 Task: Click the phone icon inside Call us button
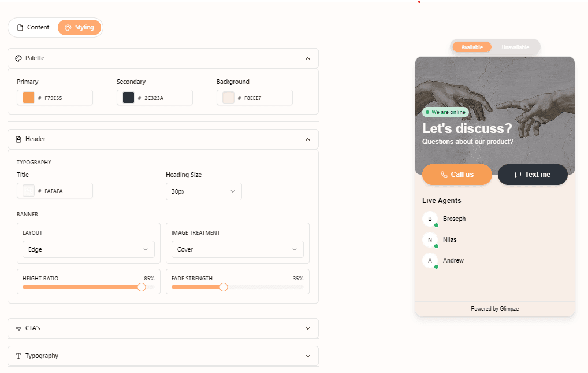pos(444,174)
